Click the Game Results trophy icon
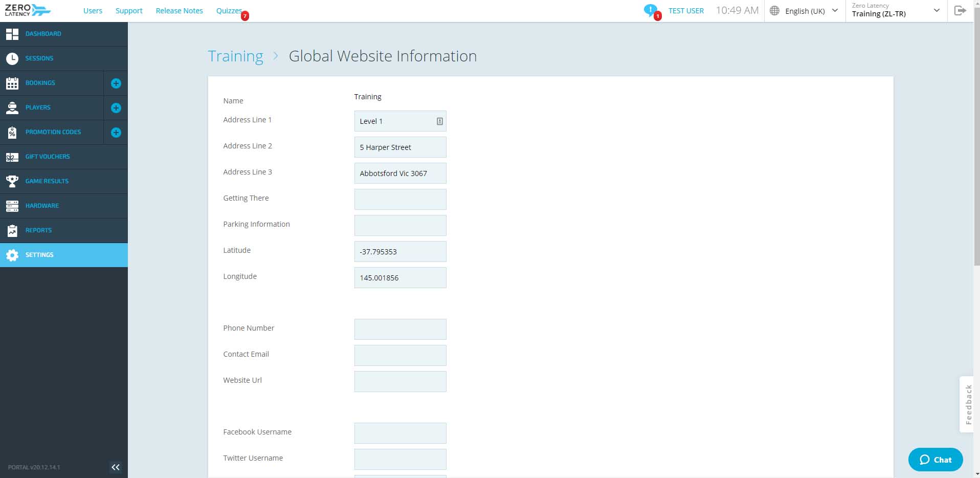This screenshot has height=478, width=980. click(12, 181)
